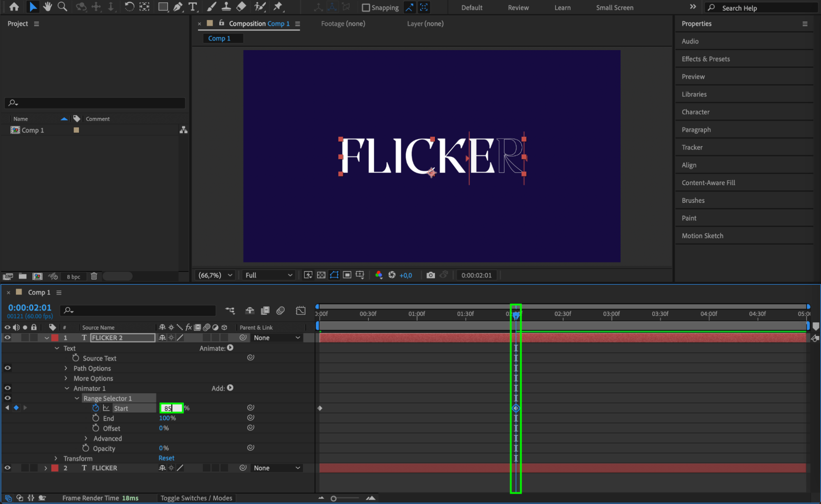Click Toggle Switches / Modes button
The height and width of the screenshot is (504, 821).
click(196, 498)
